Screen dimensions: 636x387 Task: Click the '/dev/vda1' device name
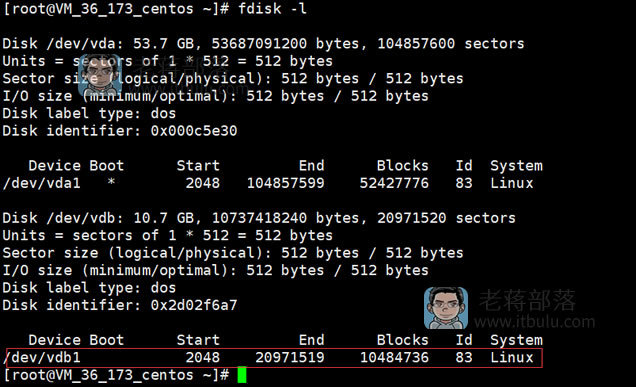[x=42, y=183]
